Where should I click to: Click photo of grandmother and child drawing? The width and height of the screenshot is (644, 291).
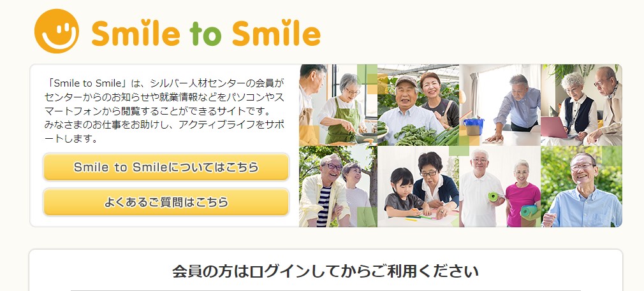(x=418, y=187)
